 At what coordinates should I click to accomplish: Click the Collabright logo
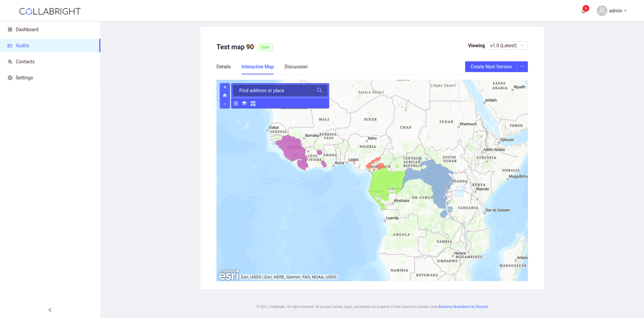(x=50, y=11)
